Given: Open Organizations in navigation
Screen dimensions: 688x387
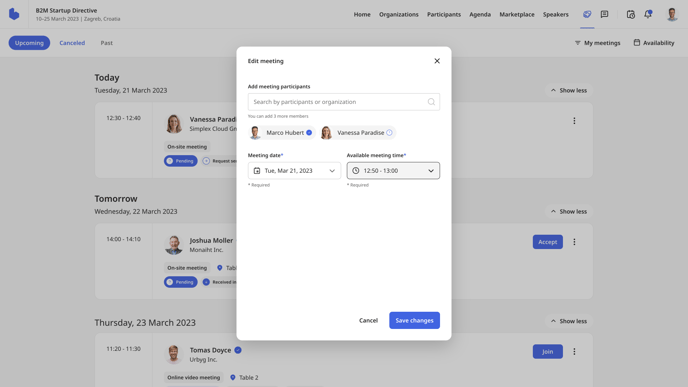Looking at the screenshot, I should [x=398, y=14].
